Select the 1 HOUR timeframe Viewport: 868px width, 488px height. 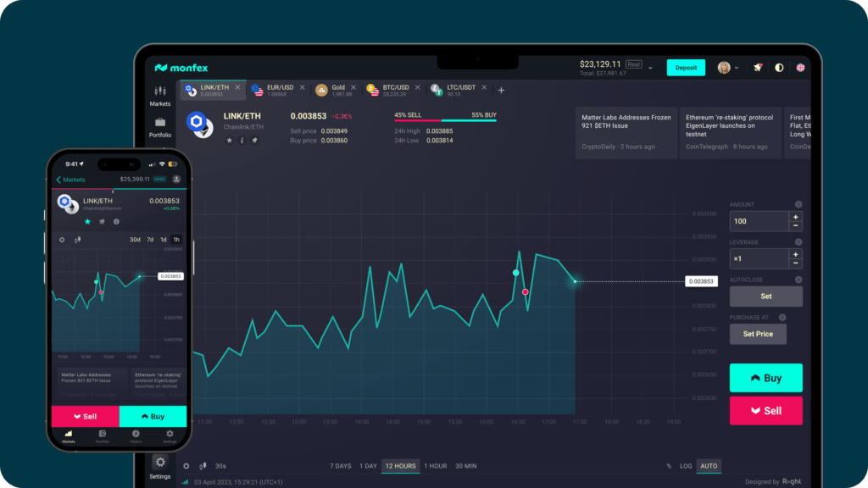(x=436, y=466)
